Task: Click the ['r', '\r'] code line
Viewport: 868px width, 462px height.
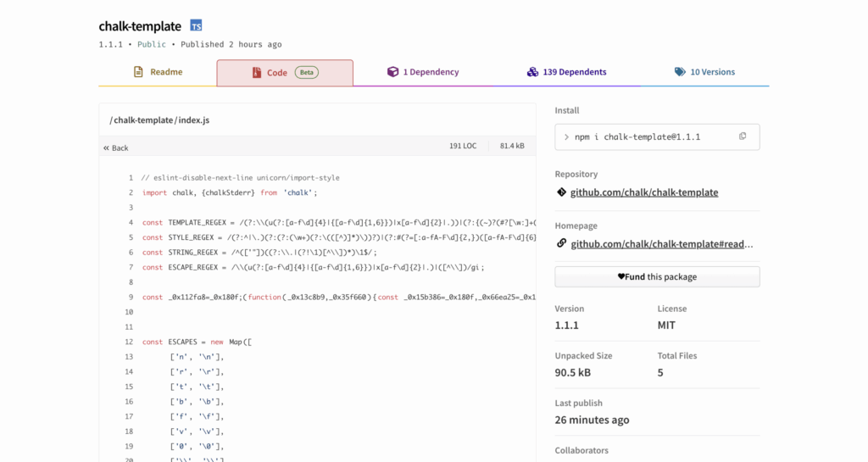Action: [197, 372]
